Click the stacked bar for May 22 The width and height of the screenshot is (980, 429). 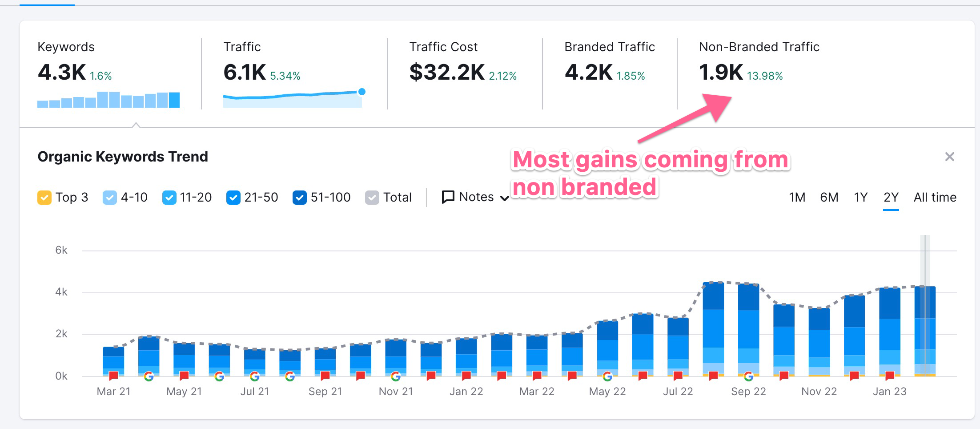tap(607, 348)
